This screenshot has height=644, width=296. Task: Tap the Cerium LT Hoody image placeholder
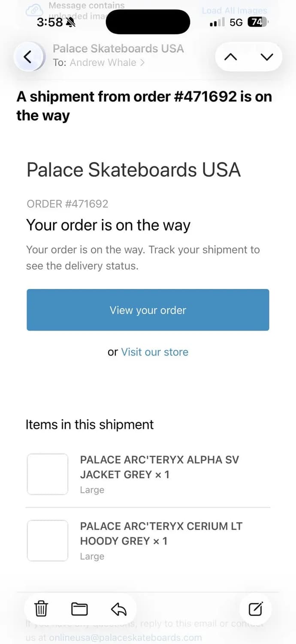click(x=48, y=541)
